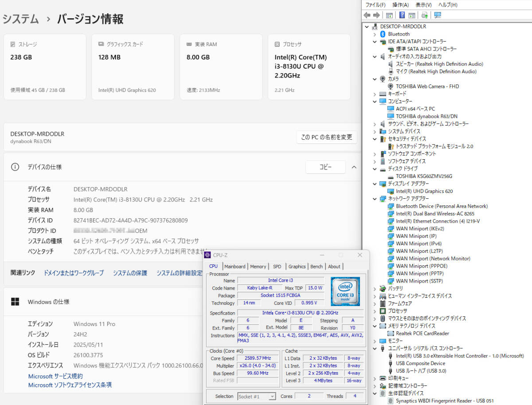Click the CPU-Z title bar app icon
532x405 pixels.
[207, 255]
